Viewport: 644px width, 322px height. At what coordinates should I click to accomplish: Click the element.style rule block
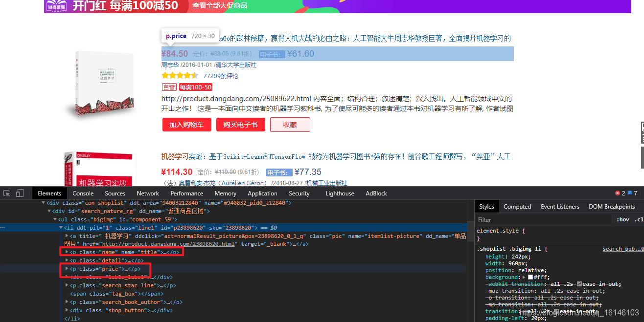pos(559,235)
